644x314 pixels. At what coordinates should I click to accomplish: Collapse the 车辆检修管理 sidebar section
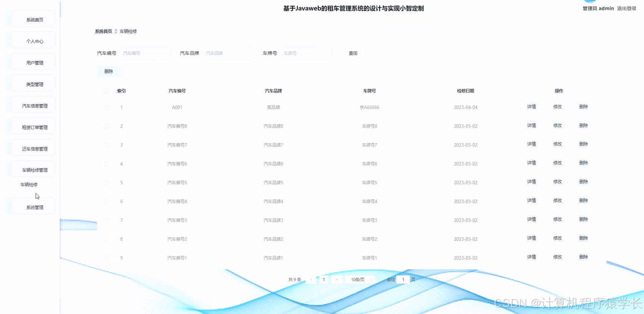[x=32, y=169]
